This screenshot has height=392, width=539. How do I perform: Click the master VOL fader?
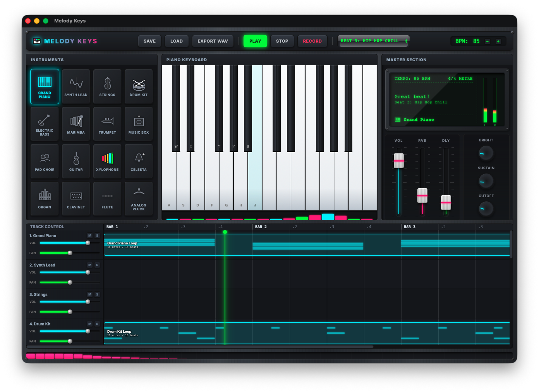coord(399,161)
